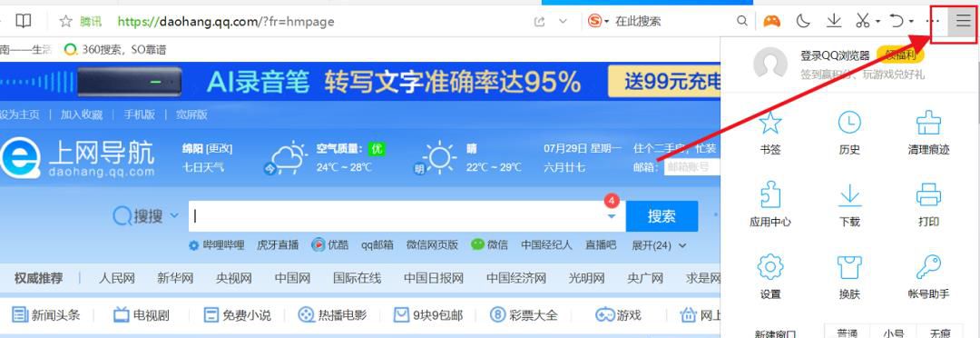Click the 360搜索 bookmark bar item
This screenshot has height=338, width=980.
point(115,49)
